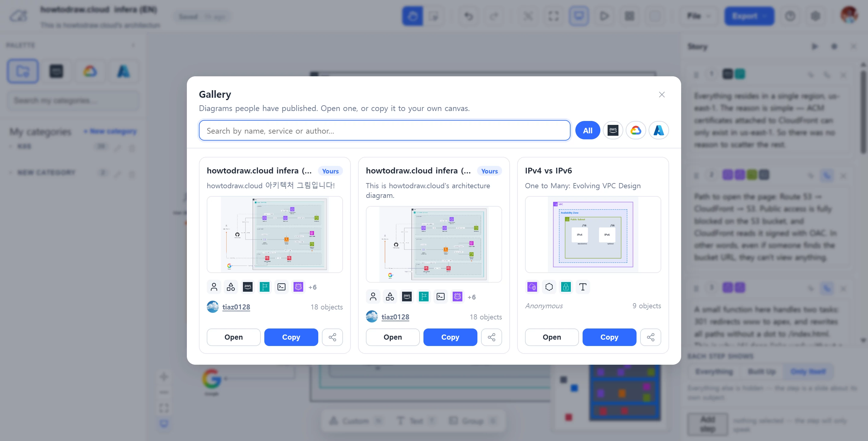Image resolution: width=868 pixels, height=441 pixels.
Task: Expand +6 more services on English card
Action: 471,297
